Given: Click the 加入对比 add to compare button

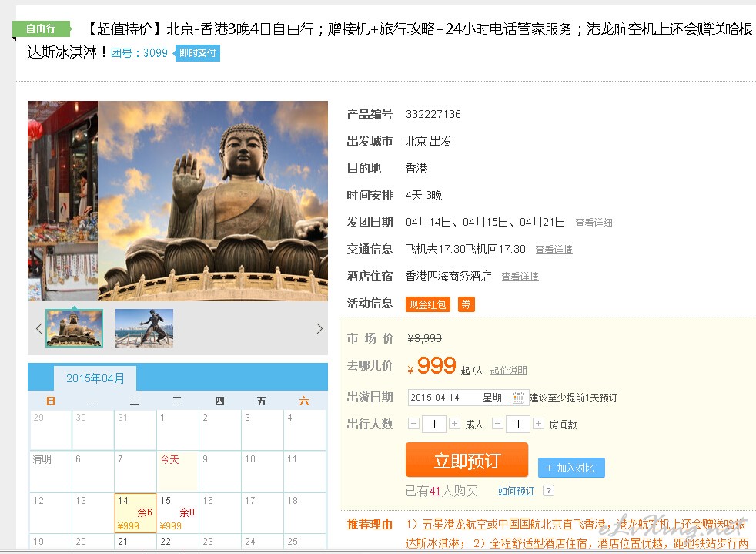Looking at the screenshot, I should [571, 468].
